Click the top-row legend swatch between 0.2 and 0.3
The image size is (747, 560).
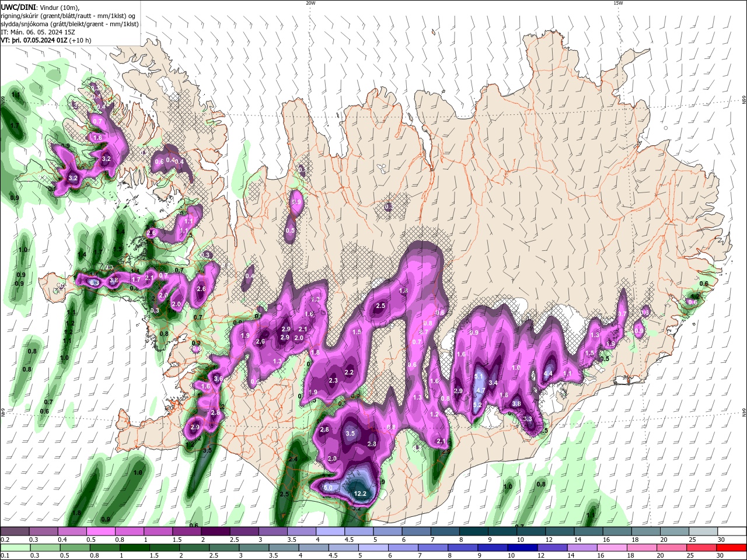click(x=15, y=531)
